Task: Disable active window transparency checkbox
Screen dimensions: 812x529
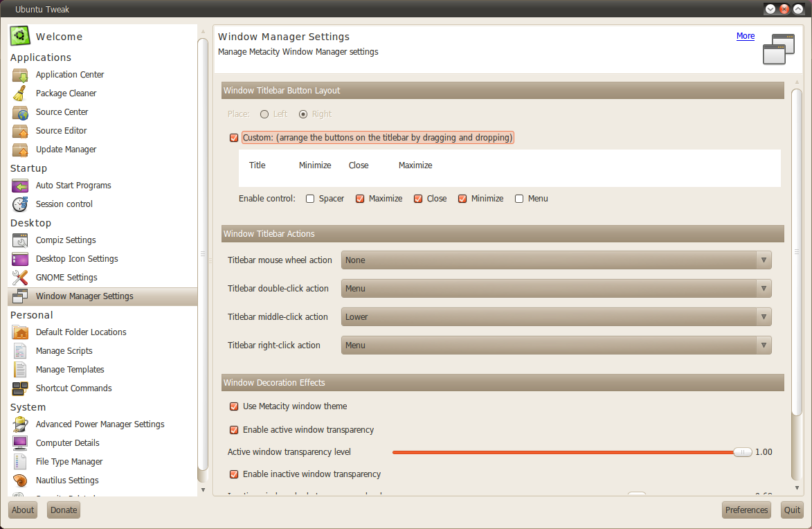Action: (x=234, y=430)
